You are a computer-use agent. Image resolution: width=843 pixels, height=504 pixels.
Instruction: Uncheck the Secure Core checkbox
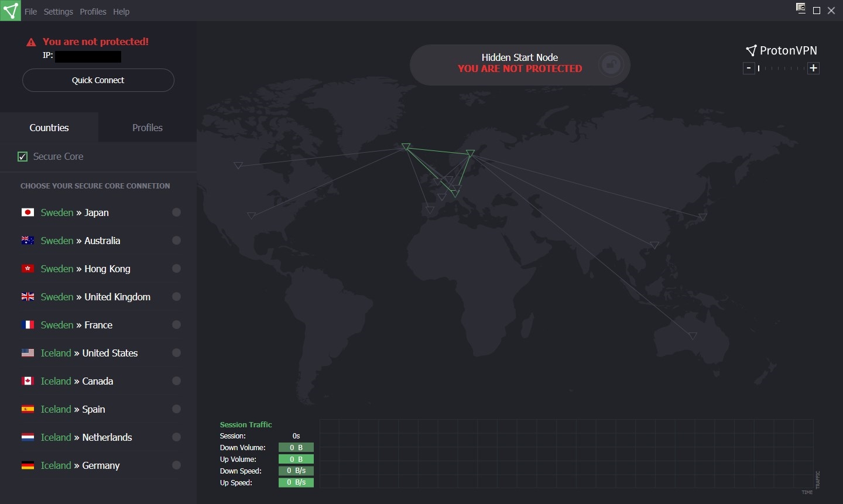coord(23,156)
